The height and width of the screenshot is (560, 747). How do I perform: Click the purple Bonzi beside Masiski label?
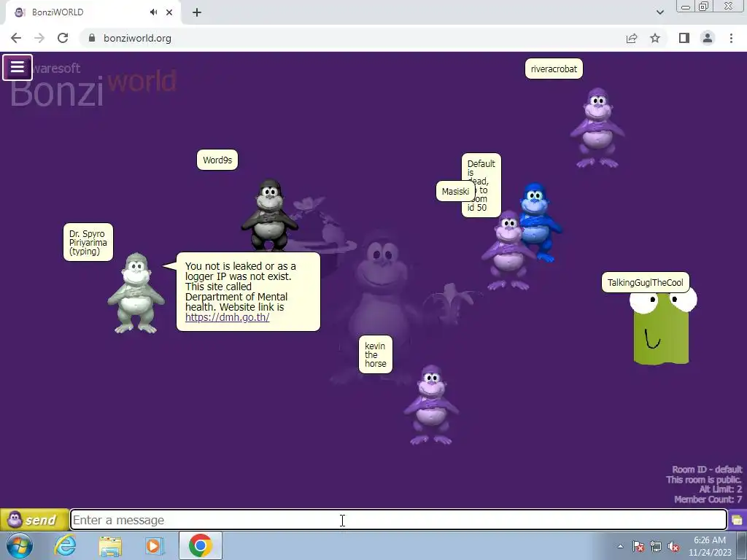[508, 251]
